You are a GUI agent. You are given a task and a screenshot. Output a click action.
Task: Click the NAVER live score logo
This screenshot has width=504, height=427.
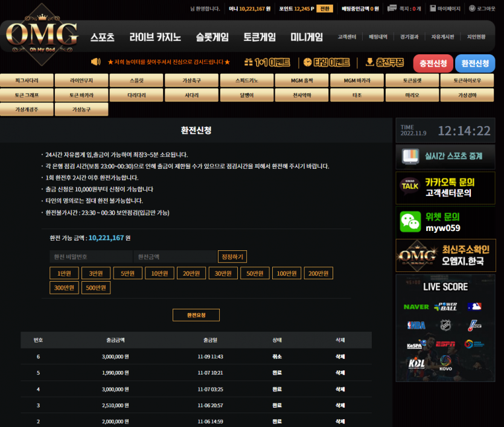(x=416, y=306)
